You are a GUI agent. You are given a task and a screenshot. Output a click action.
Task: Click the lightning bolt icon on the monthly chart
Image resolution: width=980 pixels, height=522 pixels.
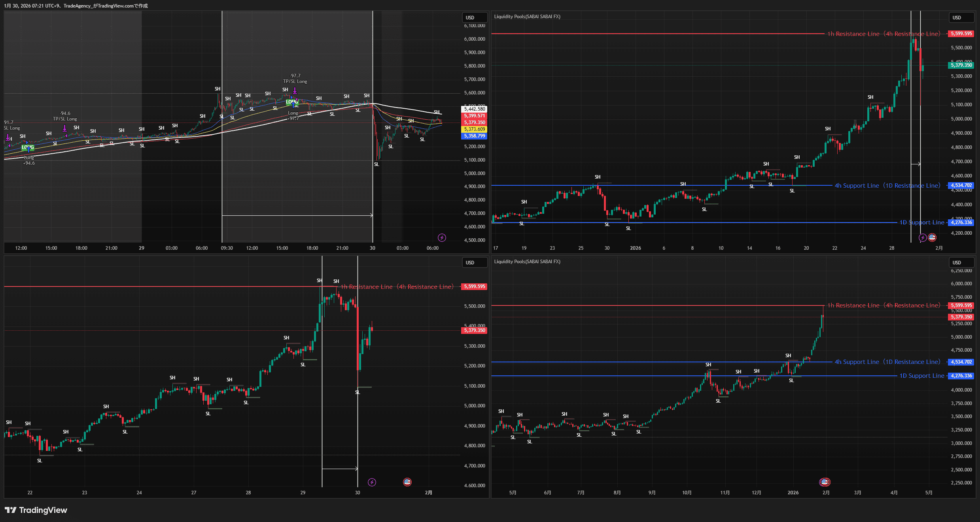click(x=822, y=483)
